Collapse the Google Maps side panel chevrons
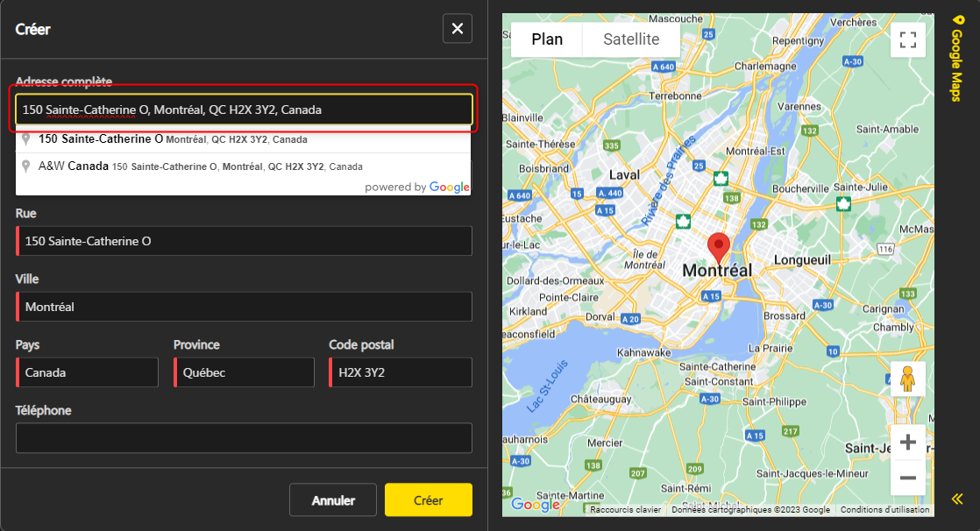The image size is (980, 531). [957, 499]
